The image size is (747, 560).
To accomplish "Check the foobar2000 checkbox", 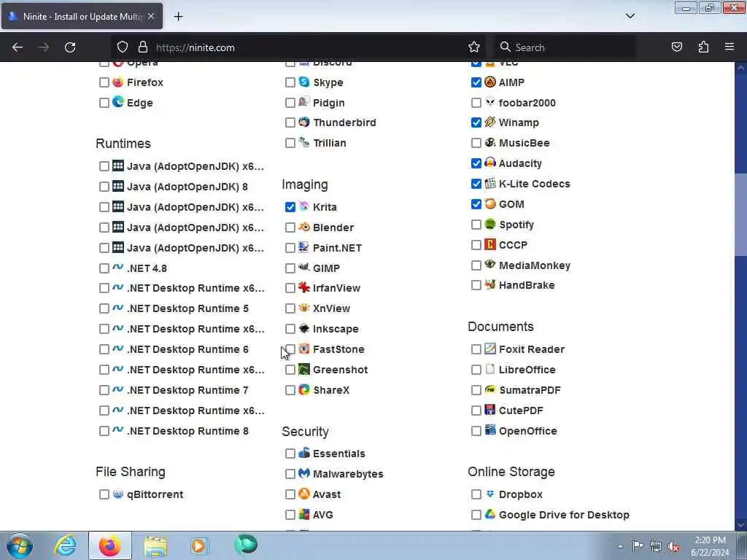I will tap(476, 102).
